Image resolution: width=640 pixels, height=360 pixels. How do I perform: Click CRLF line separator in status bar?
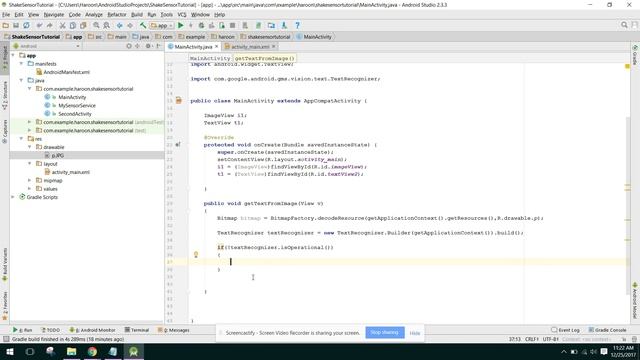532,339
